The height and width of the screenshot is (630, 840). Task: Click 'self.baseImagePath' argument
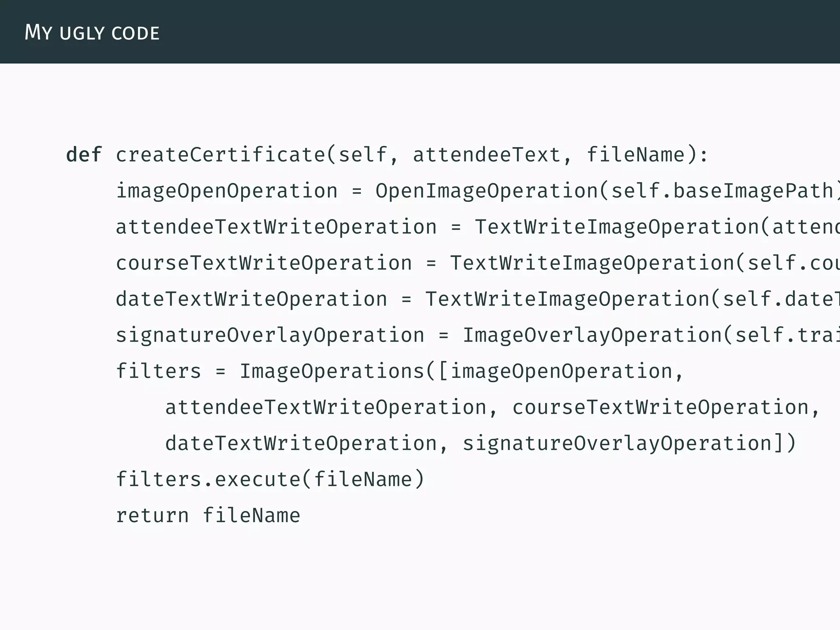pos(723,191)
